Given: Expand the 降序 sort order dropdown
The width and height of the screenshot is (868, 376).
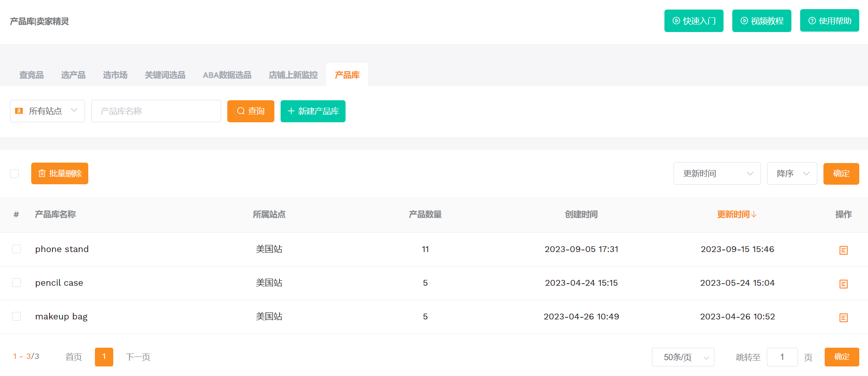Looking at the screenshot, I should 792,173.
